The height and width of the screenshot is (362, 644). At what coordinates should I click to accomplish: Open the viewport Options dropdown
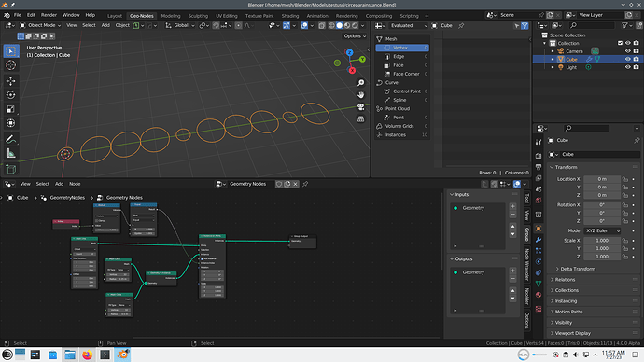tap(355, 35)
